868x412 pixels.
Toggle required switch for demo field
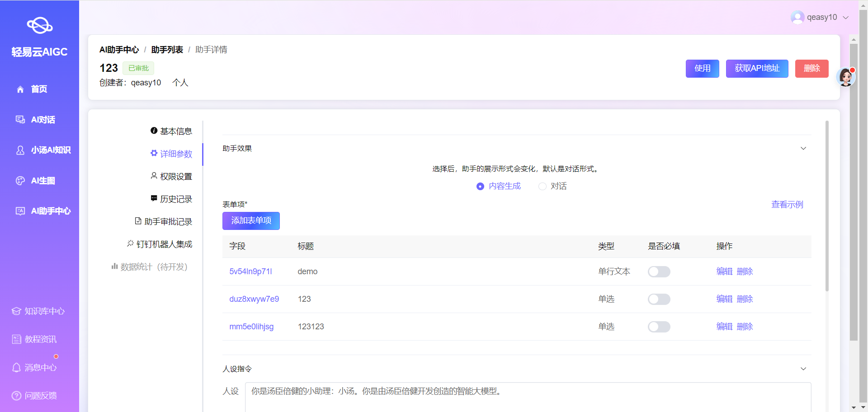point(659,272)
